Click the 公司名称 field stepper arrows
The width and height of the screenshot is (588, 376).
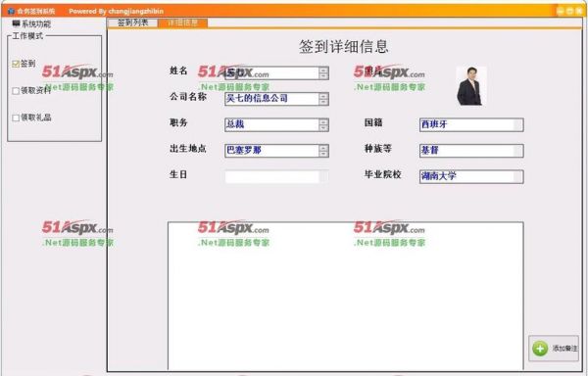[x=323, y=99]
